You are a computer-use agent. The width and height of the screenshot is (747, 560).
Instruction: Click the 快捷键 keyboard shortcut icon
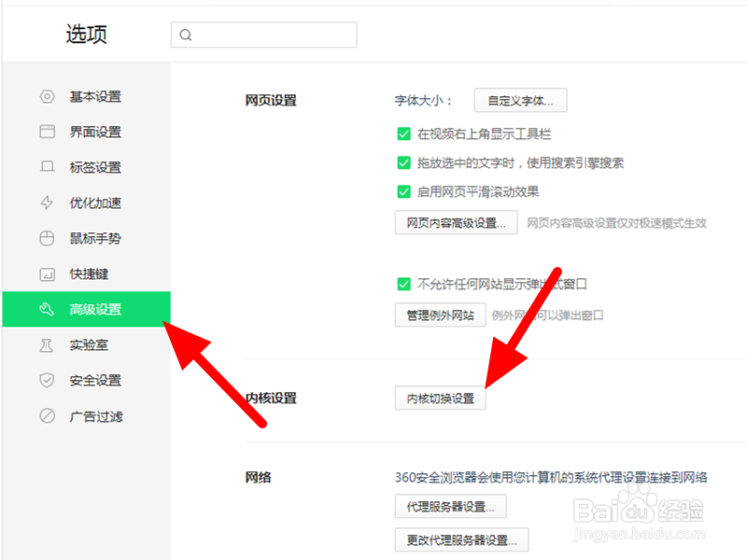pos(47,273)
